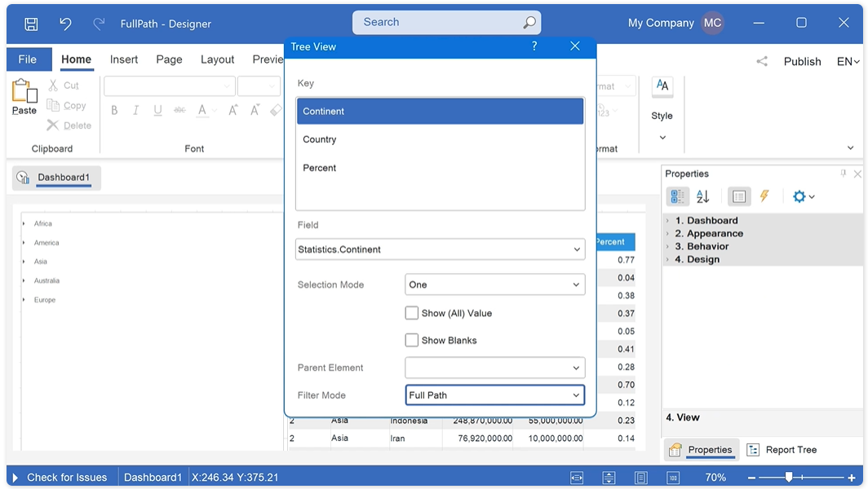Click Tree View dialog help question mark
Image resolution: width=868 pixels, height=489 pixels.
[x=534, y=46]
